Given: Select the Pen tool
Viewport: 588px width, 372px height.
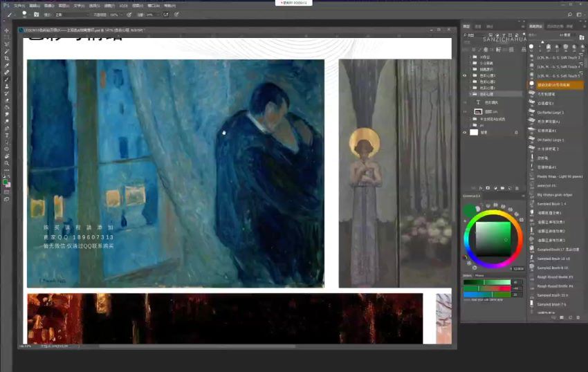Looking at the screenshot, I should click(x=6, y=128).
